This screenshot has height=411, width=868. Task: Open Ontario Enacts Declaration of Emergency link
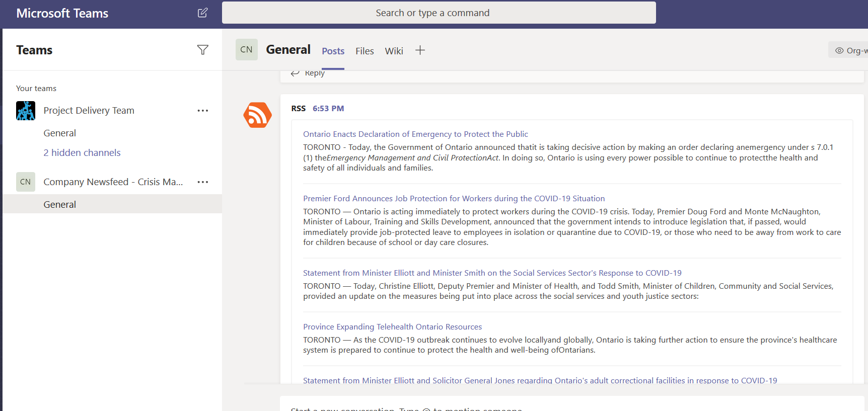415,134
